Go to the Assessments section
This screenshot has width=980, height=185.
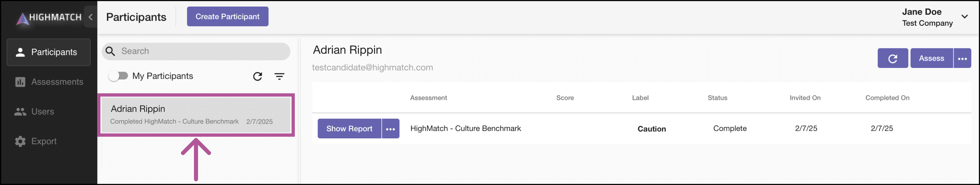click(49, 82)
